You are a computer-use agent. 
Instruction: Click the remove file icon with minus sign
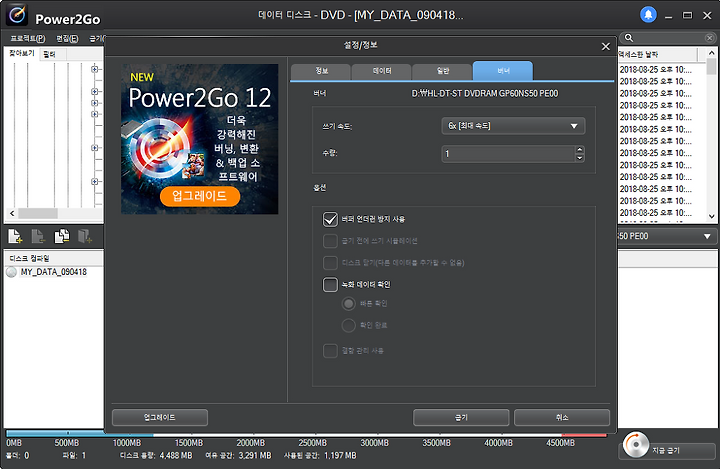click(x=38, y=237)
